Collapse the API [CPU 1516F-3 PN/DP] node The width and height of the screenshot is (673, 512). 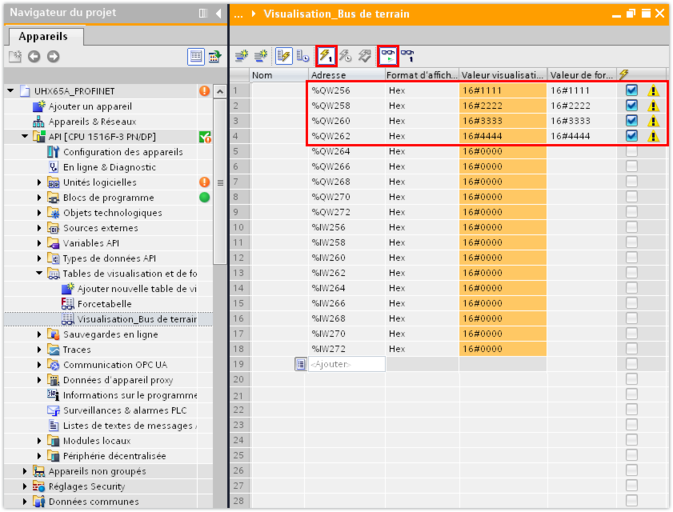coord(25,137)
